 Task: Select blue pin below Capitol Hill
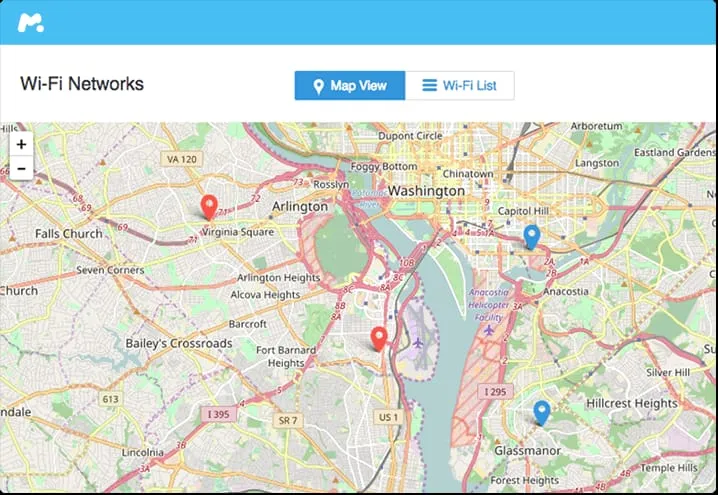[532, 237]
